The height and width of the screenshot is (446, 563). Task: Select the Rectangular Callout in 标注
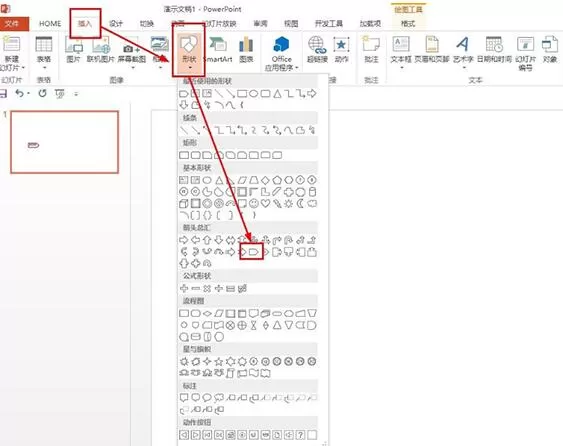[184, 398]
